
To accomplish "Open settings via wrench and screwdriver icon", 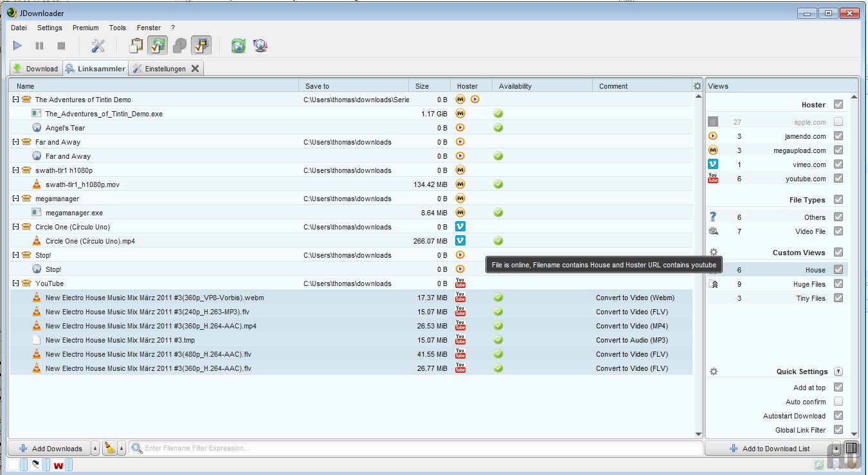I will 98,46.
